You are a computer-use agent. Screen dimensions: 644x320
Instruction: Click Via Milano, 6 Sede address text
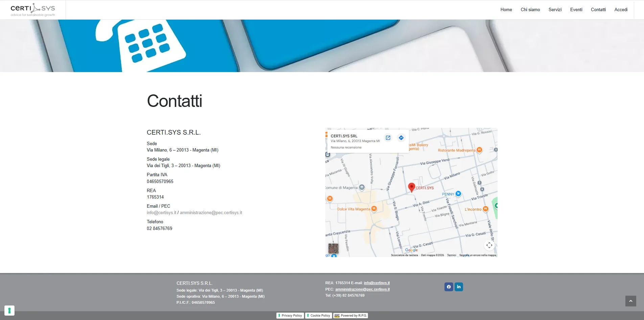tap(183, 150)
